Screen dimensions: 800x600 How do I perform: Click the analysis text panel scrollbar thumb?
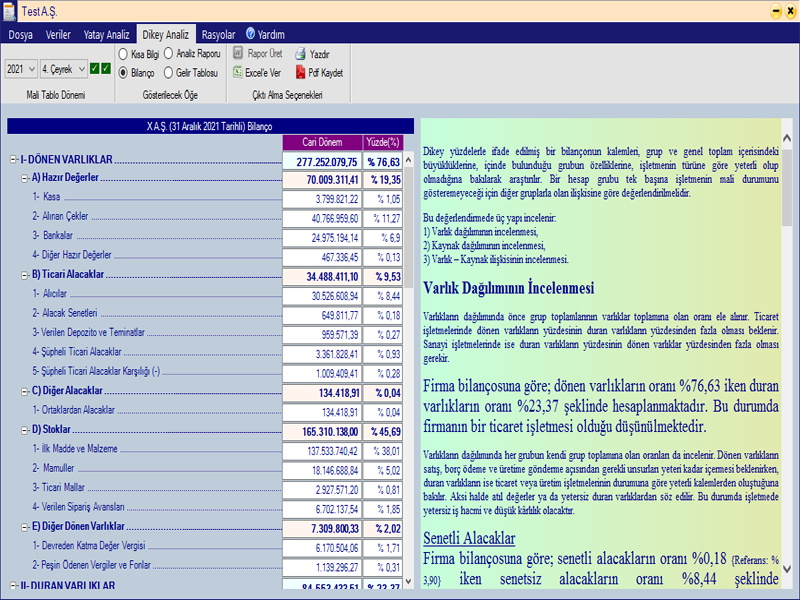click(787, 187)
